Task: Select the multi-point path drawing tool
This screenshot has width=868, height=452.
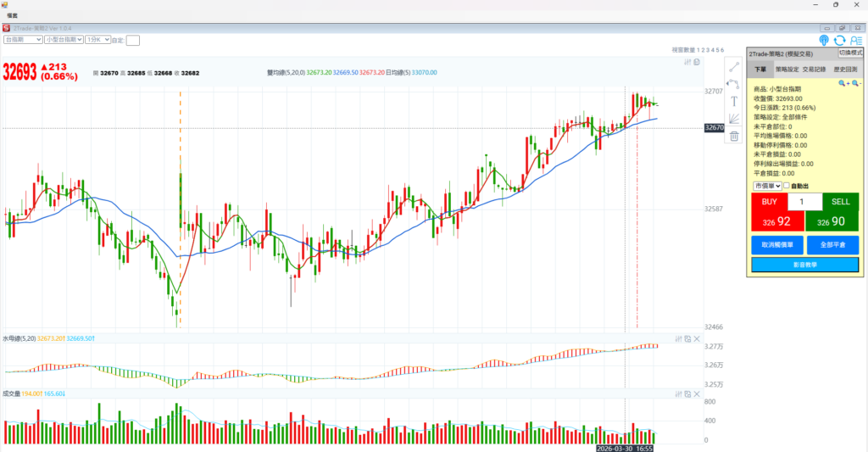Action: 734,84
